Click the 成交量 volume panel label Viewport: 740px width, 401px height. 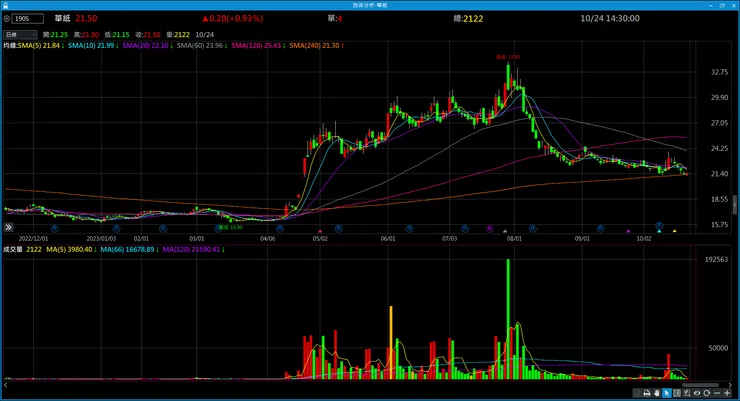[x=13, y=249]
